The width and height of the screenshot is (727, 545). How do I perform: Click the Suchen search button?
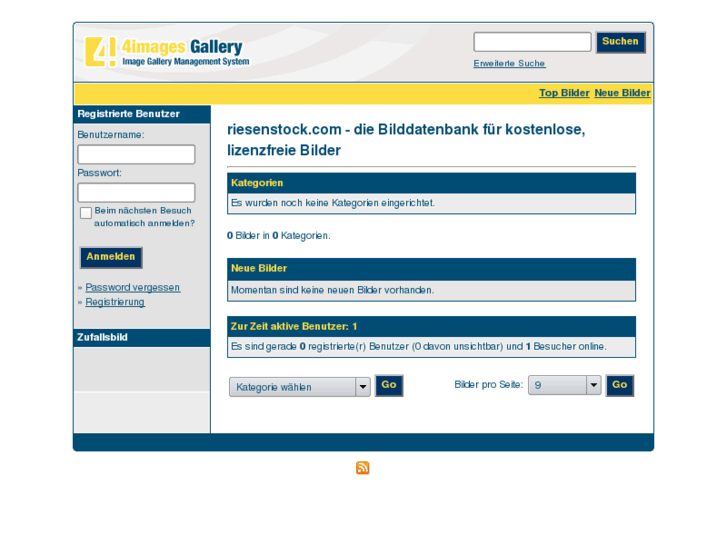(620, 42)
